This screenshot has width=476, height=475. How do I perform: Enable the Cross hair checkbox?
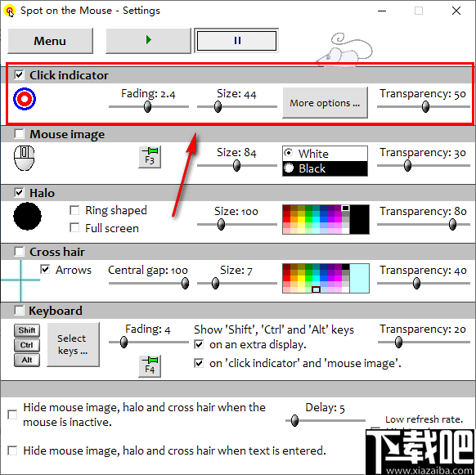pyautogui.click(x=19, y=251)
